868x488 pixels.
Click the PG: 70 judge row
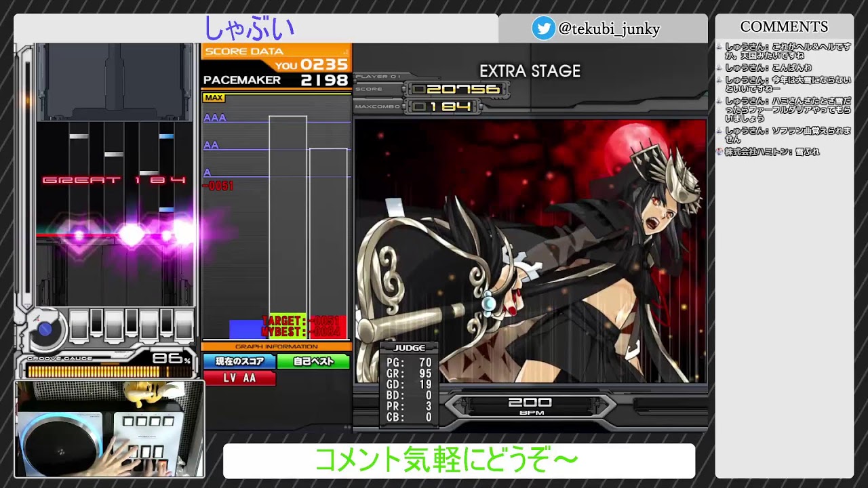[409, 363]
